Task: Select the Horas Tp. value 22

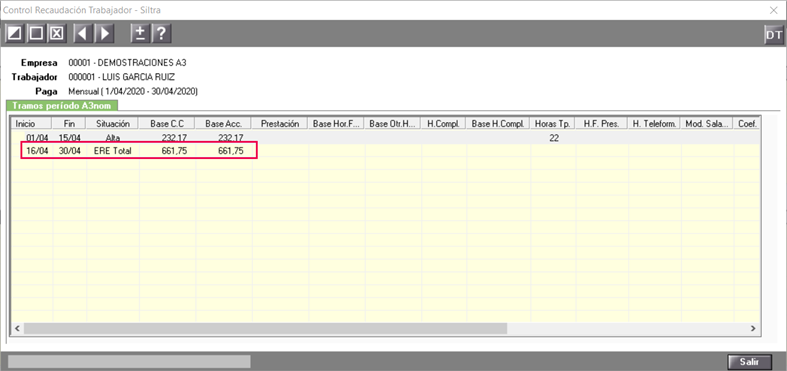Action: pyautogui.click(x=553, y=138)
